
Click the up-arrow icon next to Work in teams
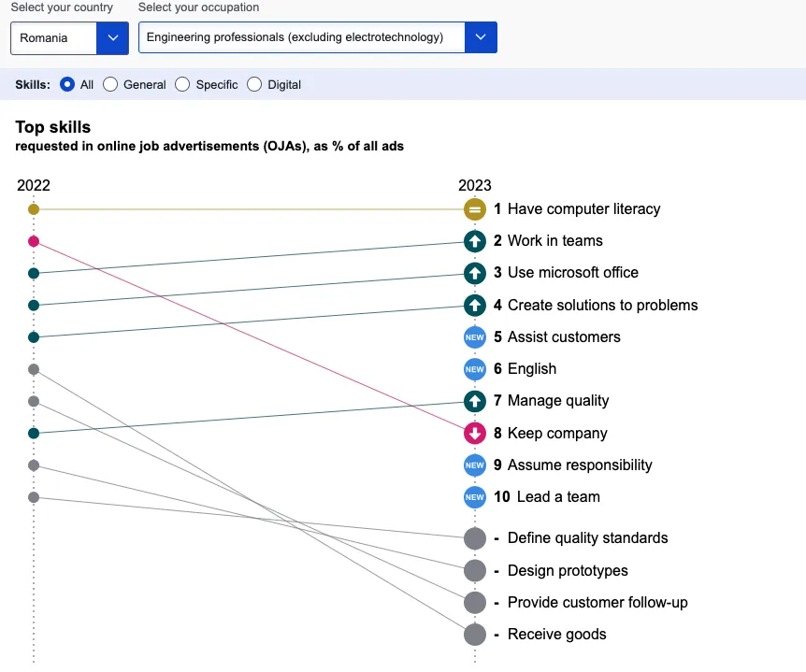pyautogui.click(x=475, y=241)
